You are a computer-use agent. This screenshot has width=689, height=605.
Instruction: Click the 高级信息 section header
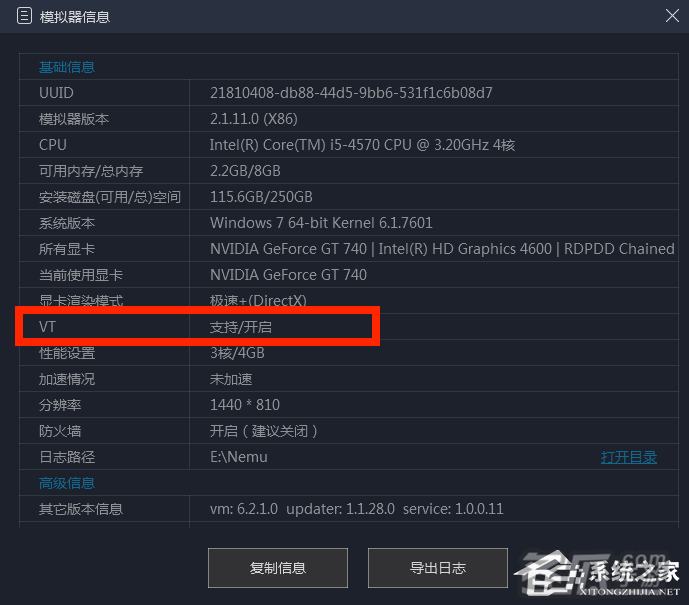pyautogui.click(x=67, y=483)
